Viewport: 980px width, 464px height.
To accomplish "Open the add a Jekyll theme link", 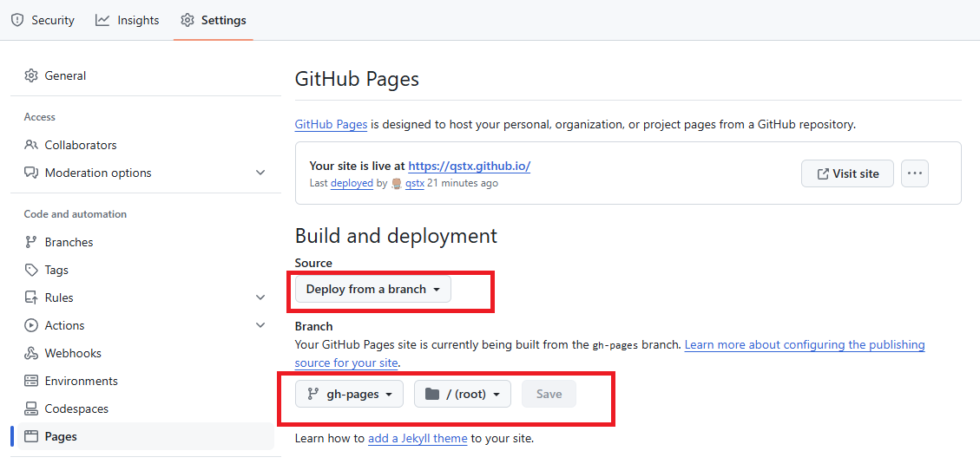I will [x=418, y=438].
